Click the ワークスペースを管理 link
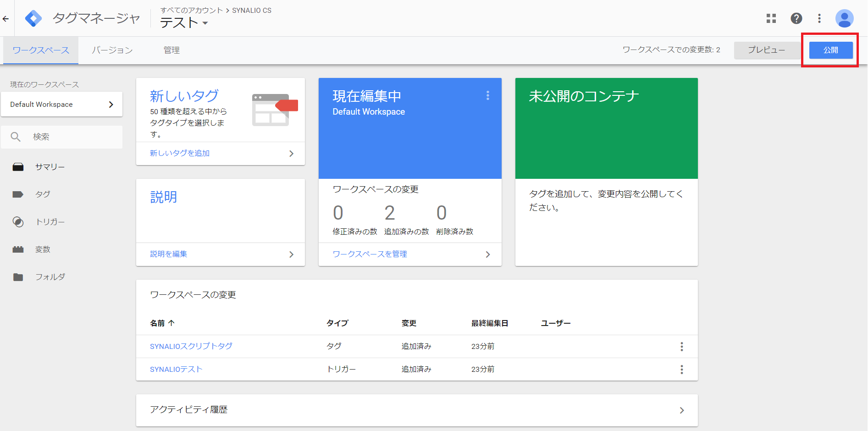Screen dimensions: 868x431 [x=370, y=254]
